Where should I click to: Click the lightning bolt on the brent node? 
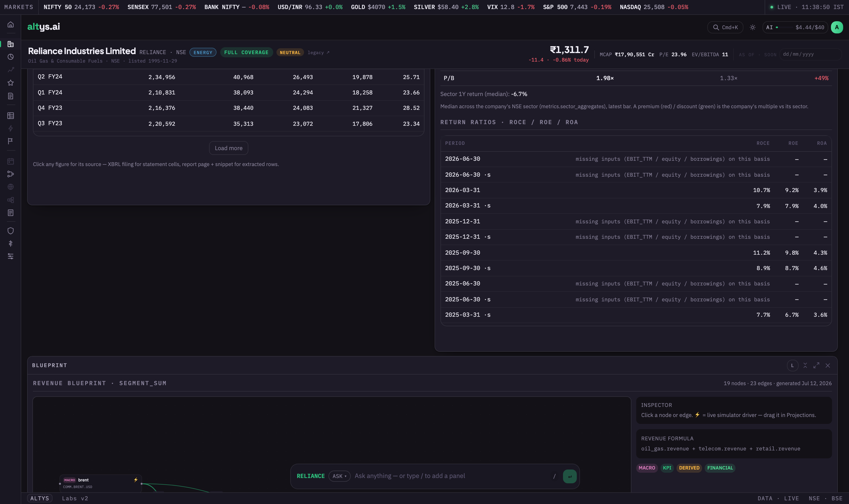(136, 480)
